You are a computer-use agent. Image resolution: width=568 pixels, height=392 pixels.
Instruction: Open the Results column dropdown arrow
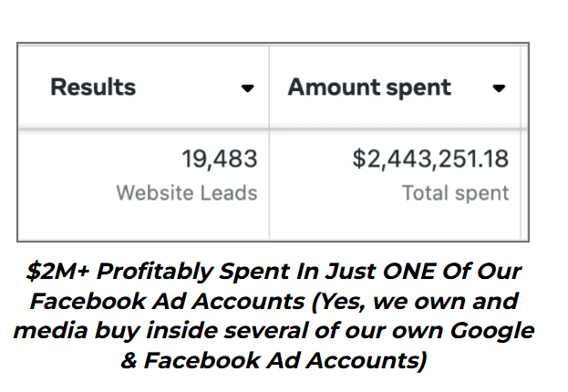click(247, 88)
